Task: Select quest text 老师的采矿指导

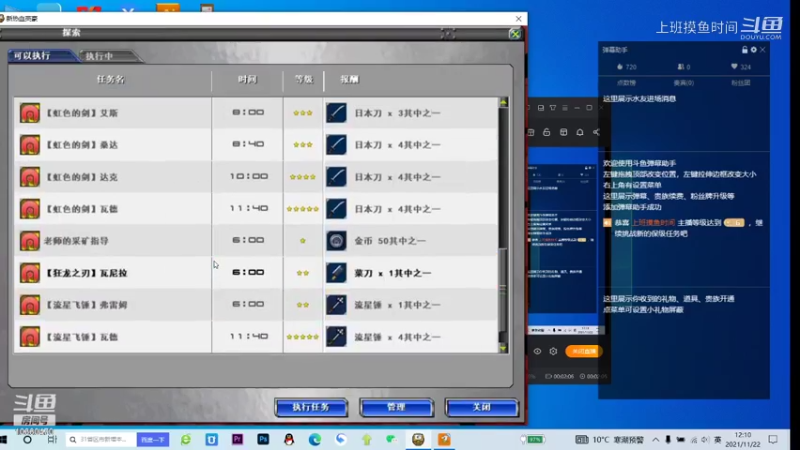Action: 77,241
